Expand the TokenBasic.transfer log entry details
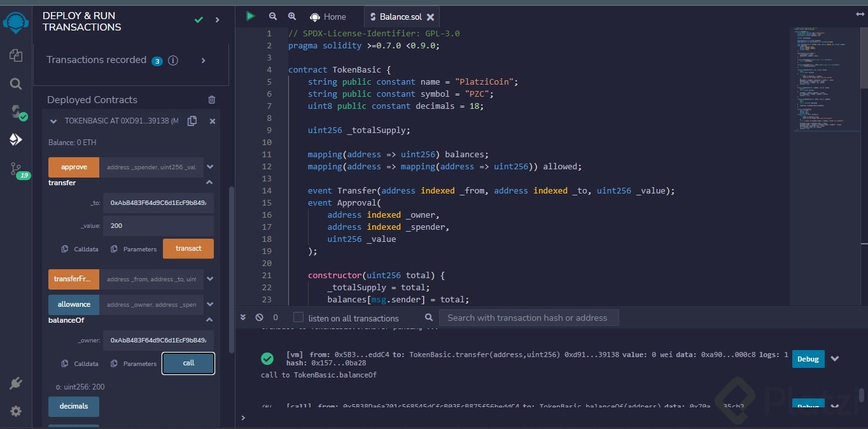This screenshot has height=429, width=868. tap(835, 359)
